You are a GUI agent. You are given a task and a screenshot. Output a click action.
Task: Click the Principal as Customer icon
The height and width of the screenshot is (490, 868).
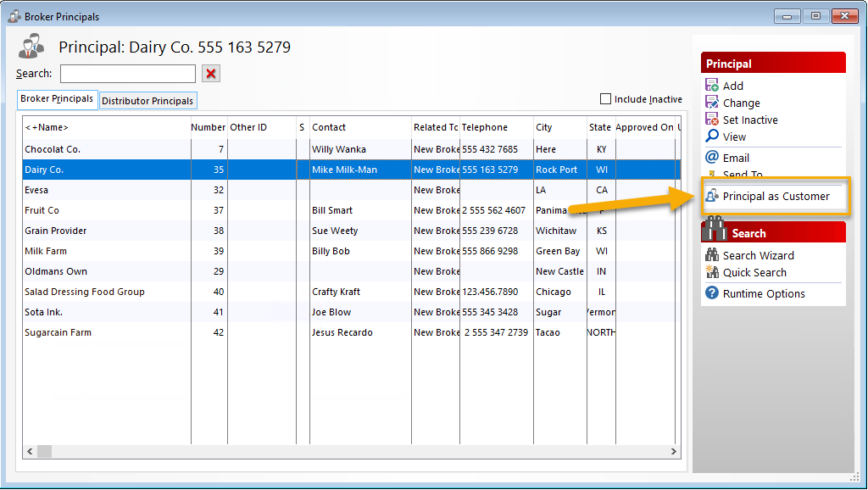coord(712,196)
